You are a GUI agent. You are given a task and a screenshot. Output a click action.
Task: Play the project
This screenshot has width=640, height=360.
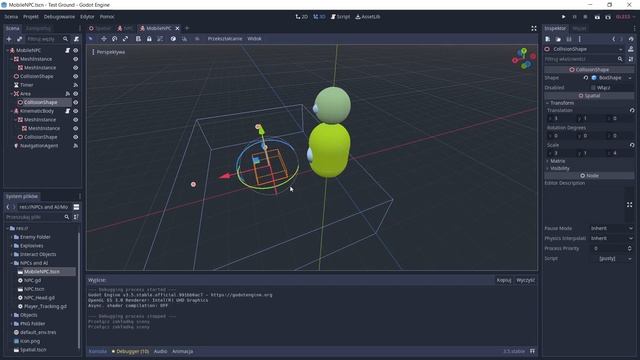pos(563,17)
